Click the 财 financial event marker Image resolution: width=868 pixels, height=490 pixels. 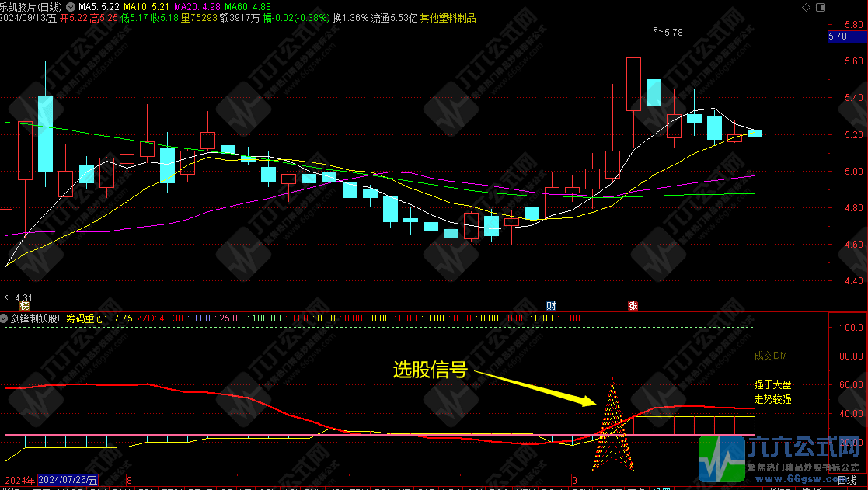551,306
